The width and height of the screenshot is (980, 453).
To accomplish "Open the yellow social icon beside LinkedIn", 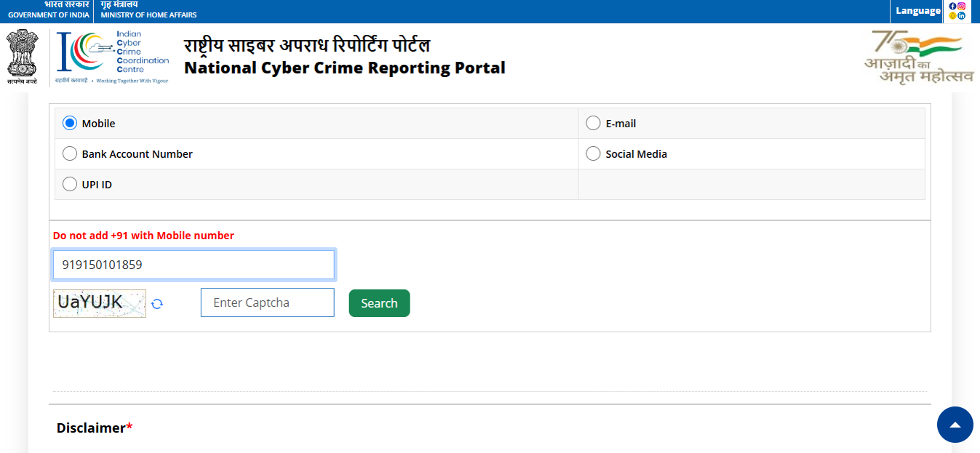I will [953, 15].
